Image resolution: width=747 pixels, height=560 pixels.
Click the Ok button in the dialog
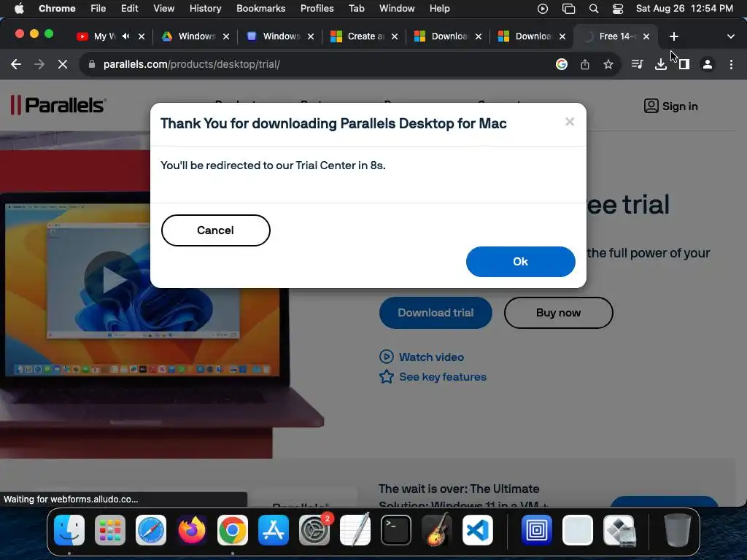[520, 262]
